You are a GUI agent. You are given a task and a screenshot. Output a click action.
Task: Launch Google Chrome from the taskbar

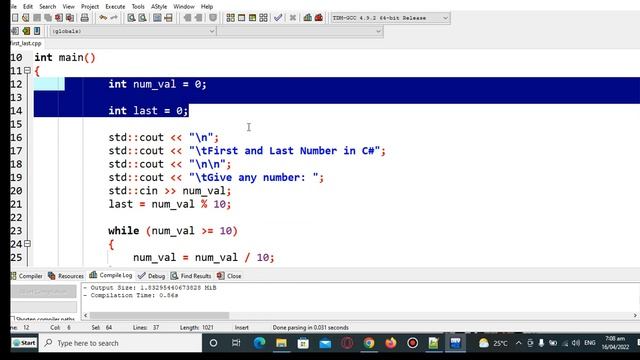369,343
